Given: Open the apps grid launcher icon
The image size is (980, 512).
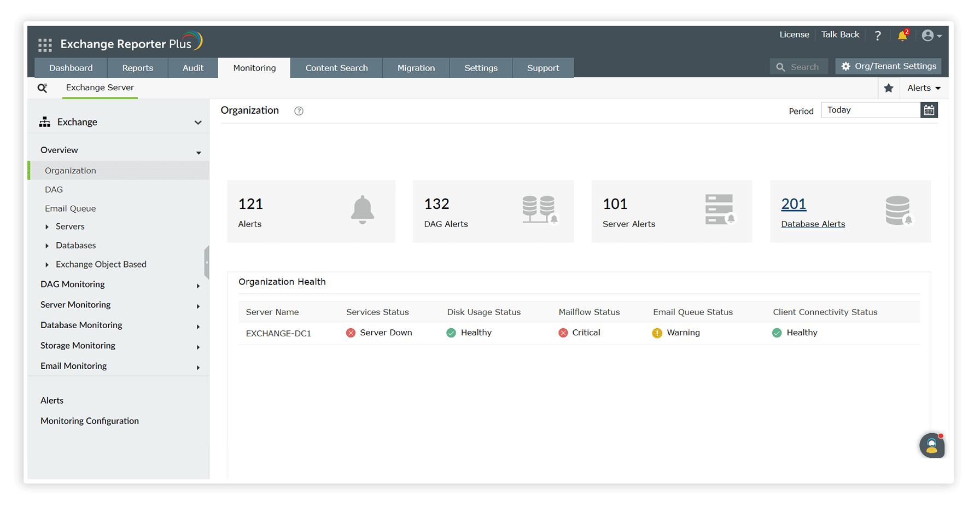Looking at the screenshot, I should click(x=45, y=44).
